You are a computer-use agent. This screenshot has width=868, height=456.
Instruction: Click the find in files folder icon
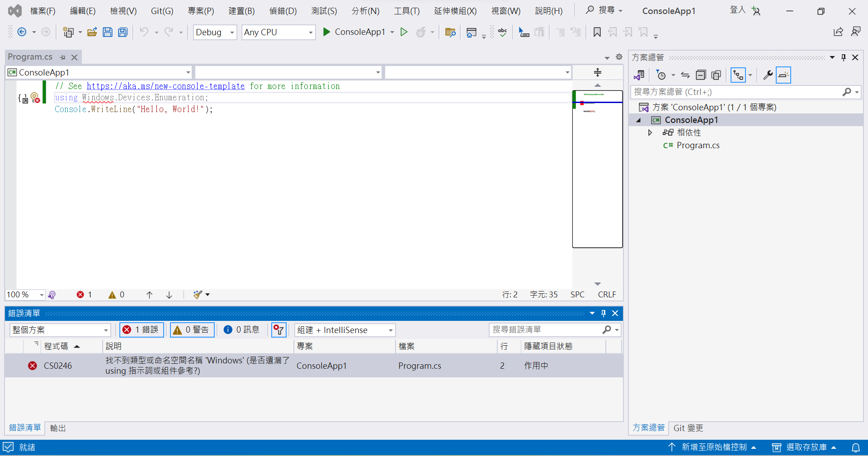(450, 32)
